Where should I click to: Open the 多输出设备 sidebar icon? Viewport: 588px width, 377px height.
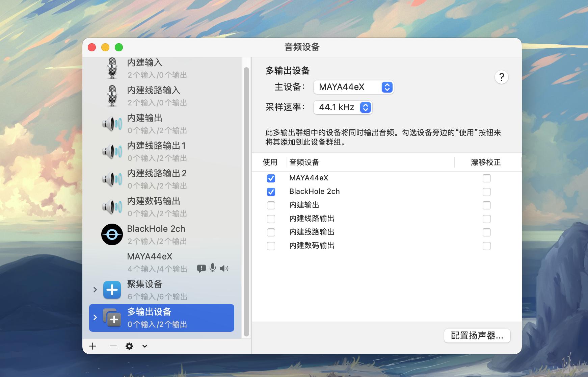pyautogui.click(x=113, y=318)
